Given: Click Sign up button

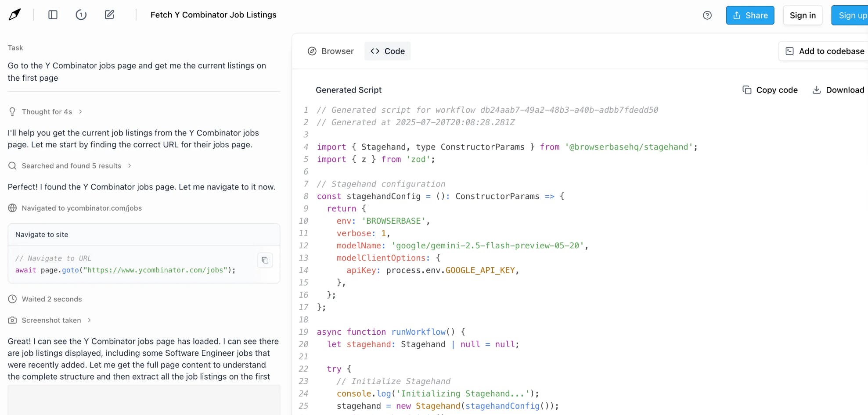Looking at the screenshot, I should tap(850, 15).
